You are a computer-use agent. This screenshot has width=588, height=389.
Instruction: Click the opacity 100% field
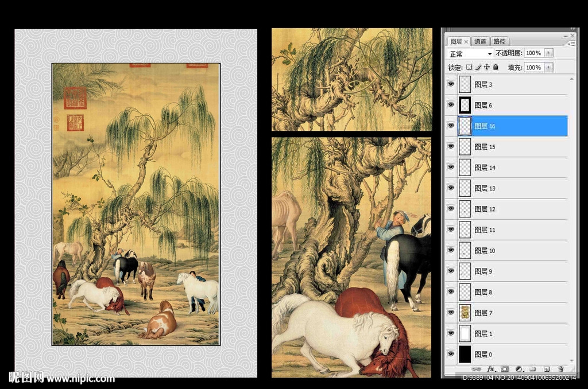[x=534, y=53]
